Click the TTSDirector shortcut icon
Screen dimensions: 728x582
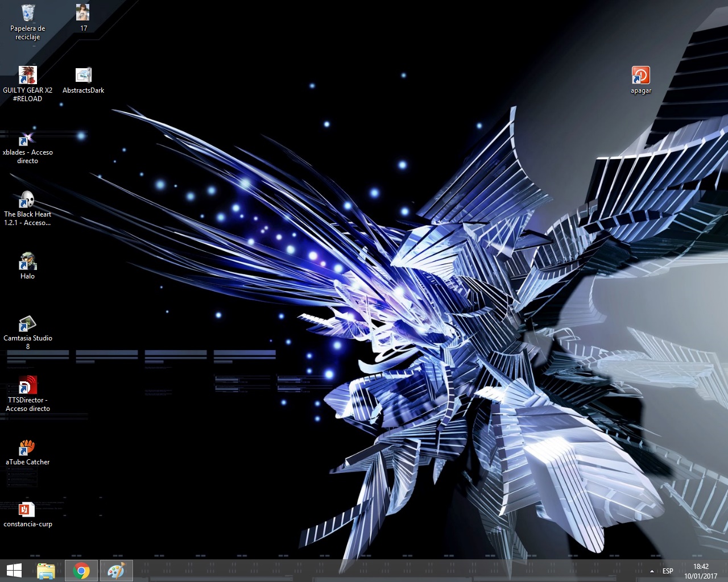pos(27,386)
